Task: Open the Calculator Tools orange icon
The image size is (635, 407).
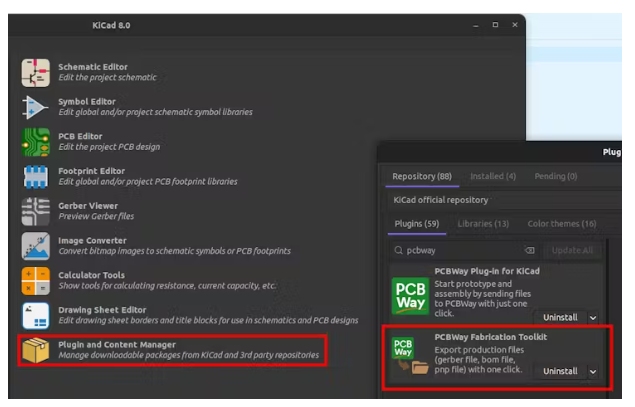Action: tap(36, 281)
